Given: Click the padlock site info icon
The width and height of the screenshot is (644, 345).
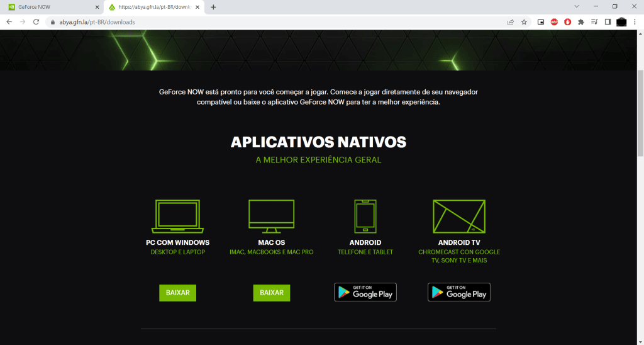Looking at the screenshot, I should 53,22.
